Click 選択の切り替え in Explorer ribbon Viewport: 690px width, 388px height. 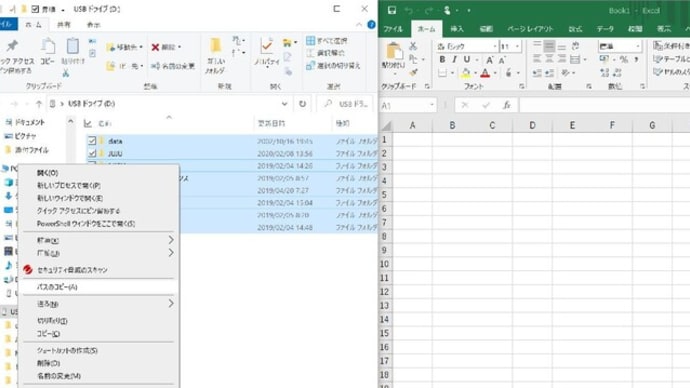click(x=333, y=66)
